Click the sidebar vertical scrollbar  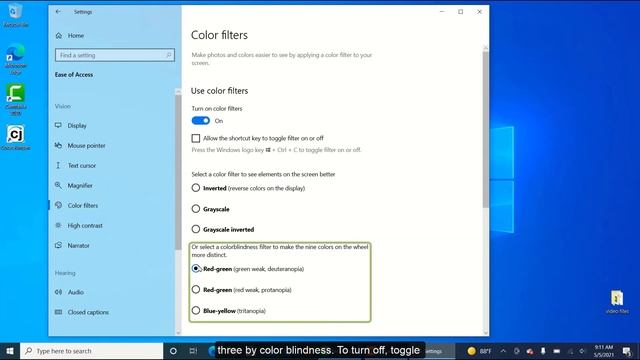[x=178, y=171]
